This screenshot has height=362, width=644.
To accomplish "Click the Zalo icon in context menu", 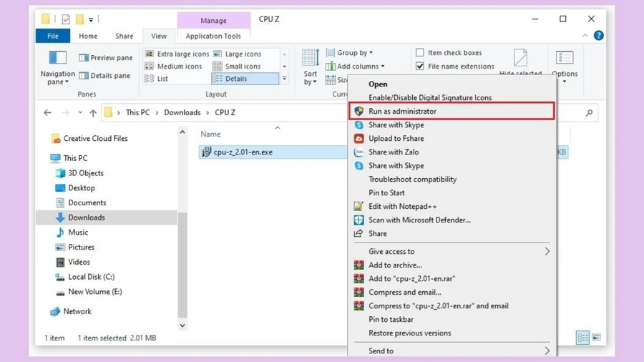I will (x=359, y=152).
